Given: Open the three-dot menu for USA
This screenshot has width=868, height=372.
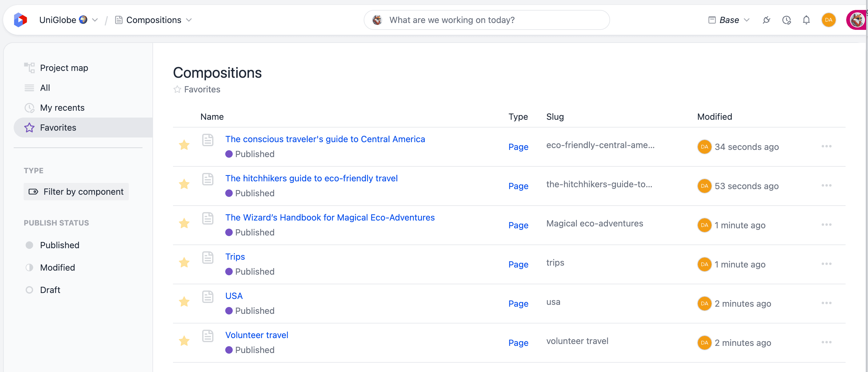Looking at the screenshot, I should [826, 303].
